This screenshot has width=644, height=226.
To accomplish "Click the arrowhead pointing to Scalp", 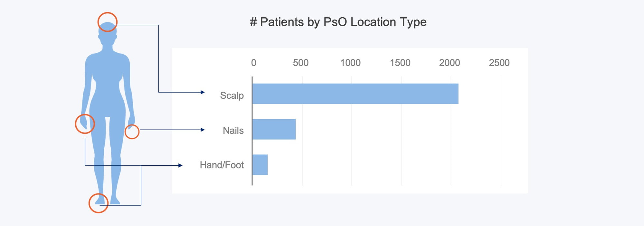I will pyautogui.click(x=203, y=92).
